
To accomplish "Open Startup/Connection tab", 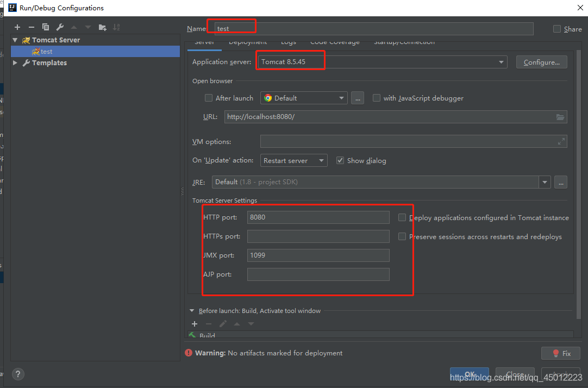I will [404, 43].
